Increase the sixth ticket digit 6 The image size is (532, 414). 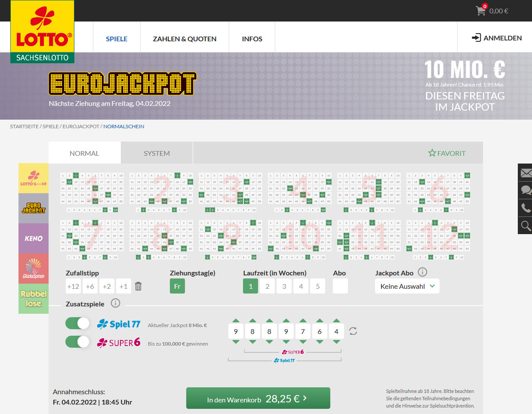click(x=320, y=321)
